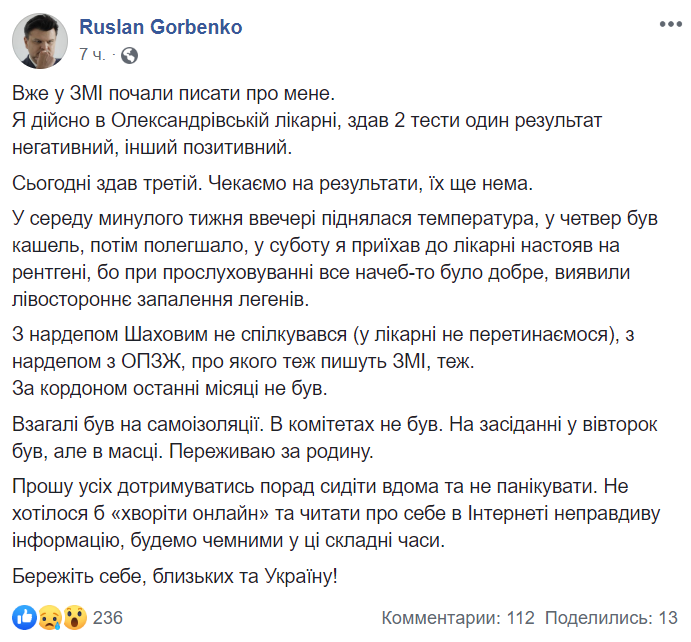Image resolution: width=691 pixels, height=642 pixels.
Task: Open the Ruslan Gorbenko profile name link
Action: (160, 27)
